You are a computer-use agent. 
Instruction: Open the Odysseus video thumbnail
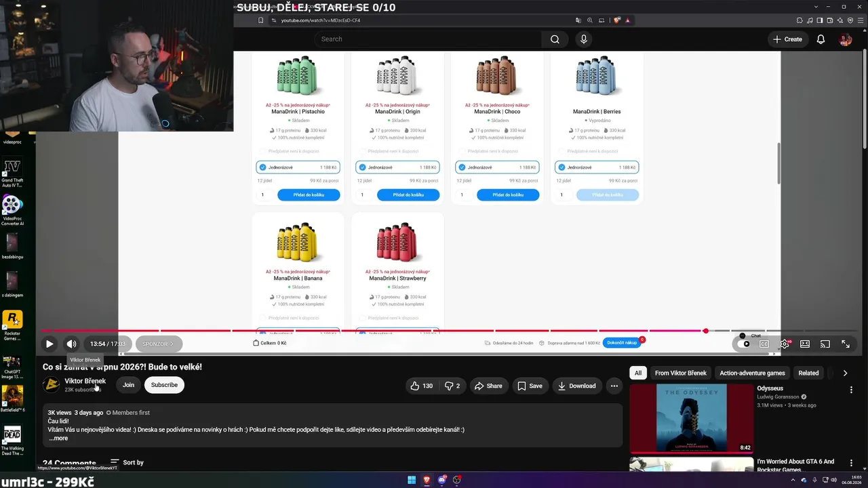(691, 418)
